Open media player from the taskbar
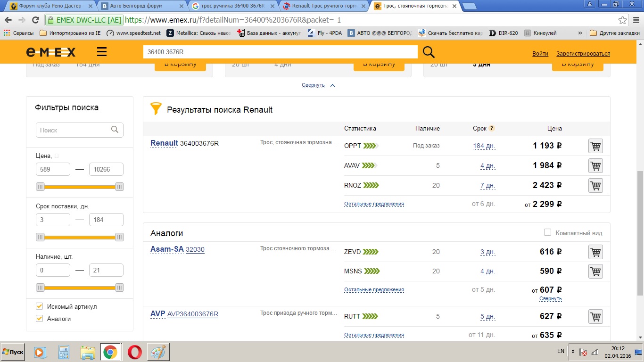This screenshot has width=644, height=362. (40, 352)
